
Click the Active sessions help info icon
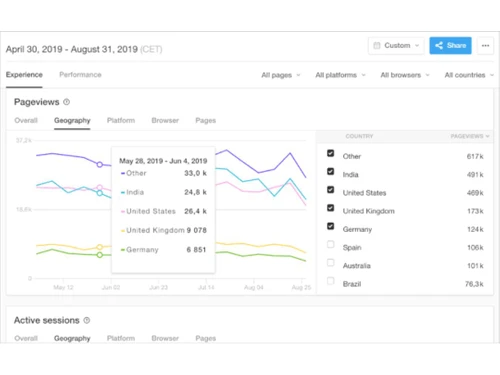[87, 320]
